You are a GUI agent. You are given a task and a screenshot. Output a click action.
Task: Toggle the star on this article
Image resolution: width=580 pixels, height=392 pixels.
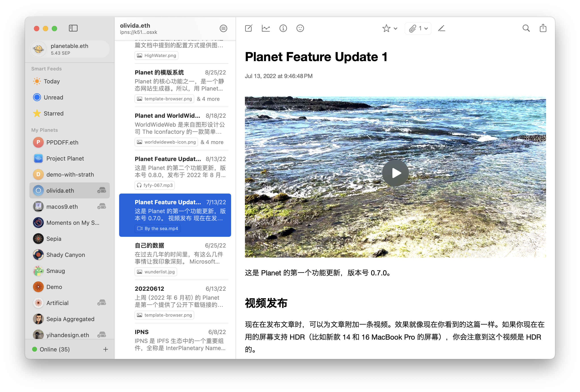(386, 28)
